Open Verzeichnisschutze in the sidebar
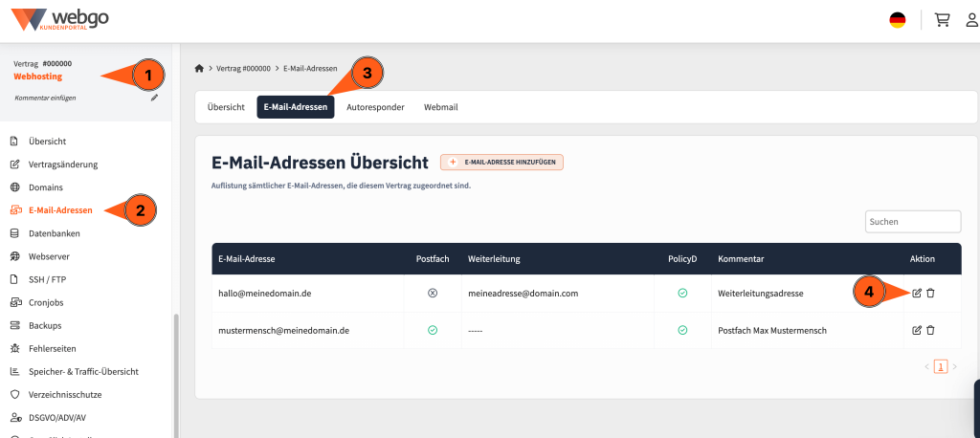The width and height of the screenshot is (980, 438). 65,394
